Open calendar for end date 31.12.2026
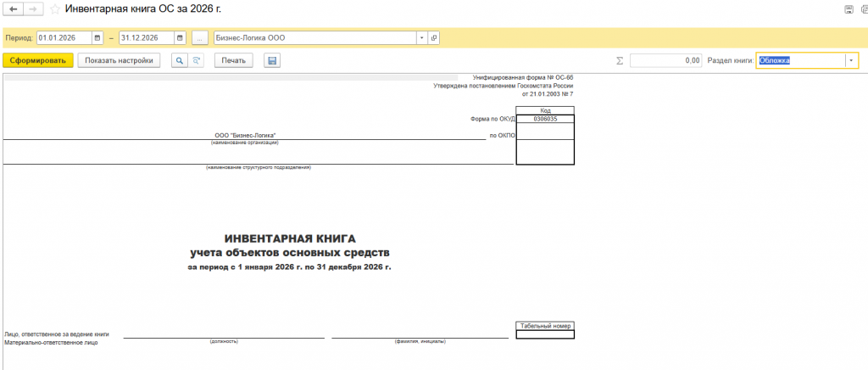868x370 pixels. (181, 38)
